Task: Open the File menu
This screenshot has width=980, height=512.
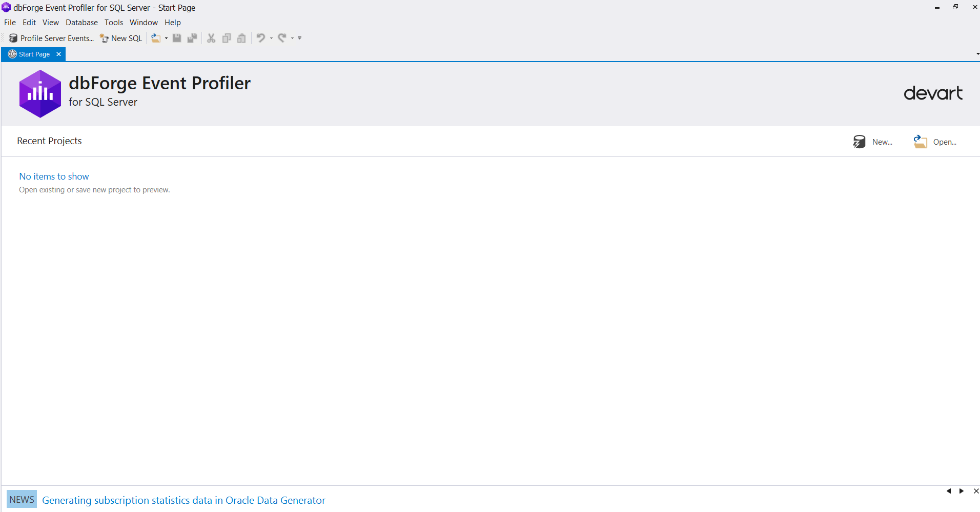Action: coord(10,23)
